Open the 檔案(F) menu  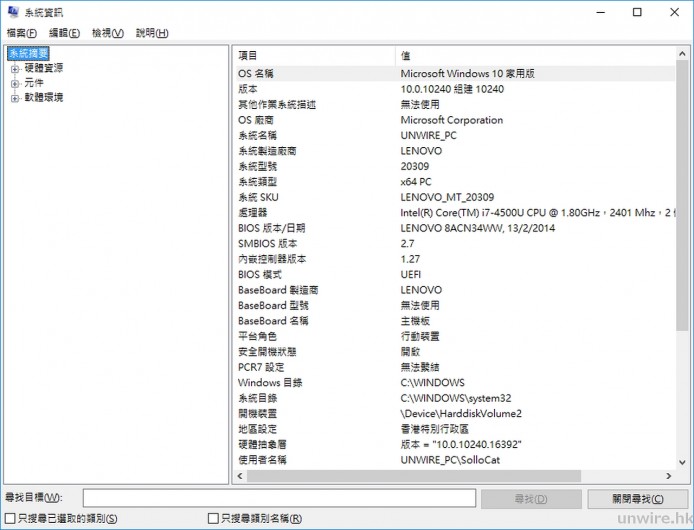coord(22,33)
